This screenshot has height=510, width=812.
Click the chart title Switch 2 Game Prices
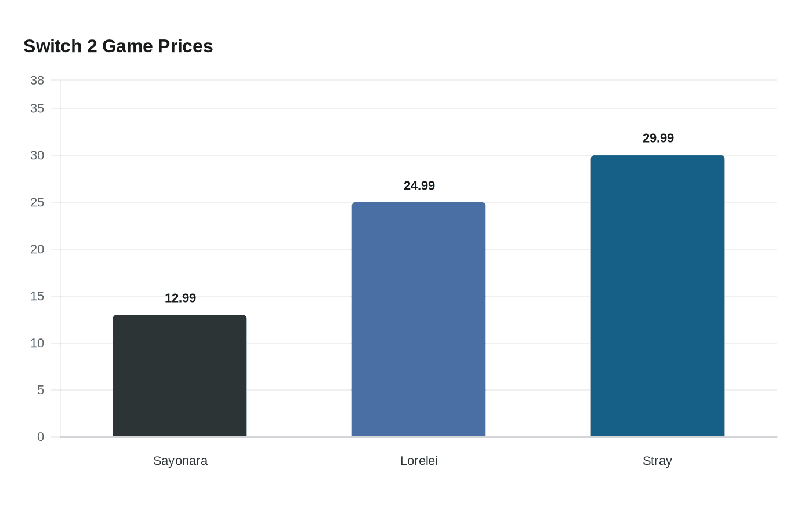point(118,46)
